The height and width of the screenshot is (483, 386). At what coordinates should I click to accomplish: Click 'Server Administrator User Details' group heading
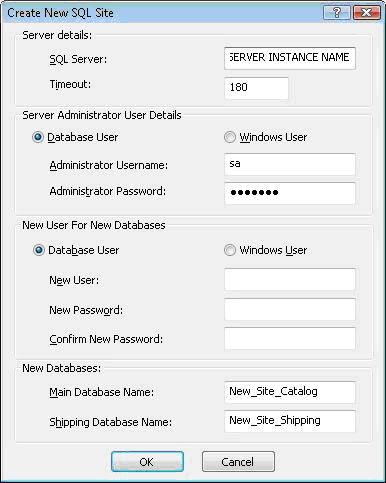coord(102,115)
